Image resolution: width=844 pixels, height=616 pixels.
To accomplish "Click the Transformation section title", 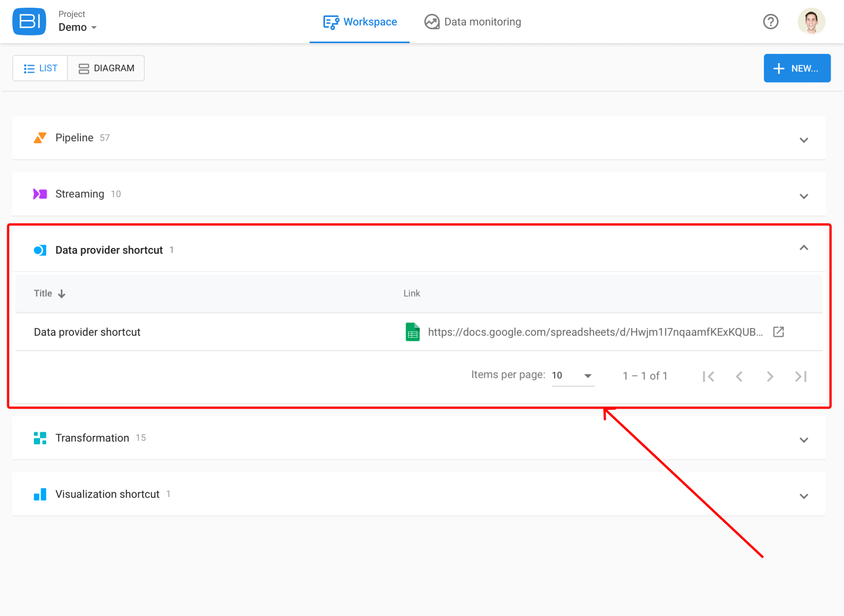I will click(92, 438).
